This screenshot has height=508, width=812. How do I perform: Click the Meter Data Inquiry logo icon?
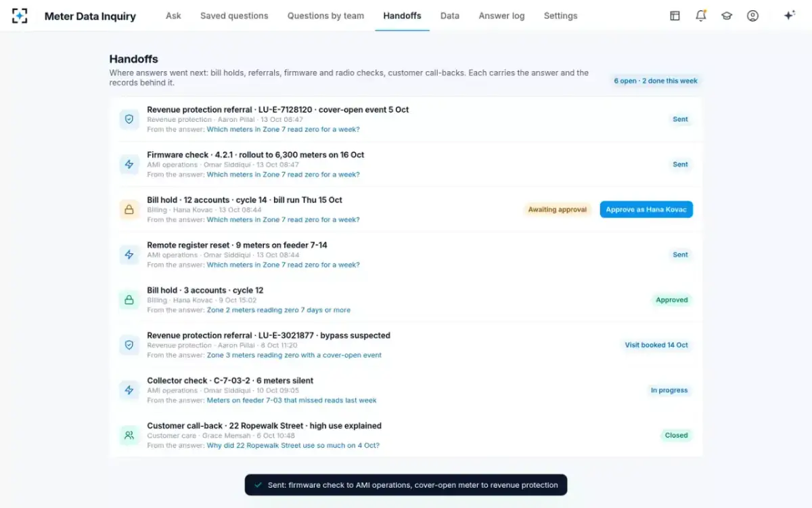[20, 16]
